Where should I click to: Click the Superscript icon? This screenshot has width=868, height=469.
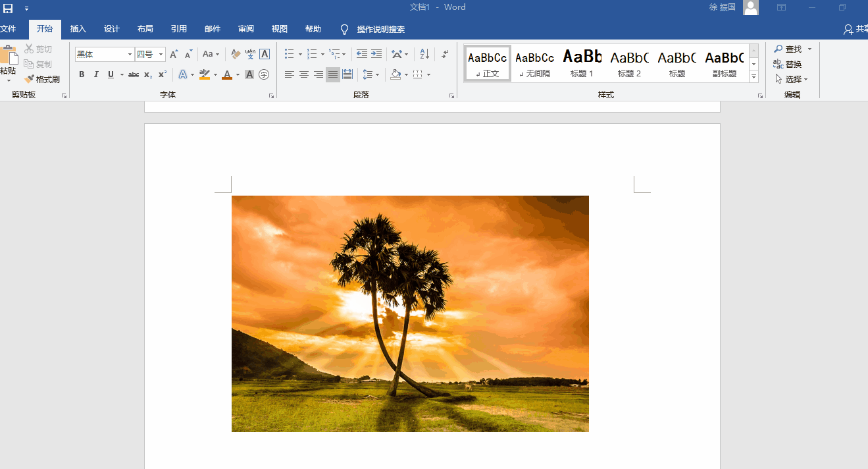click(x=163, y=74)
